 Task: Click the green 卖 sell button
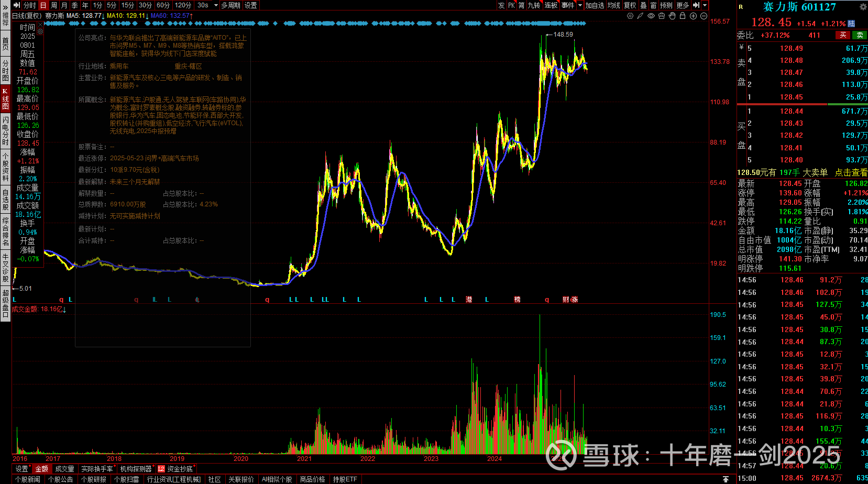point(860,35)
